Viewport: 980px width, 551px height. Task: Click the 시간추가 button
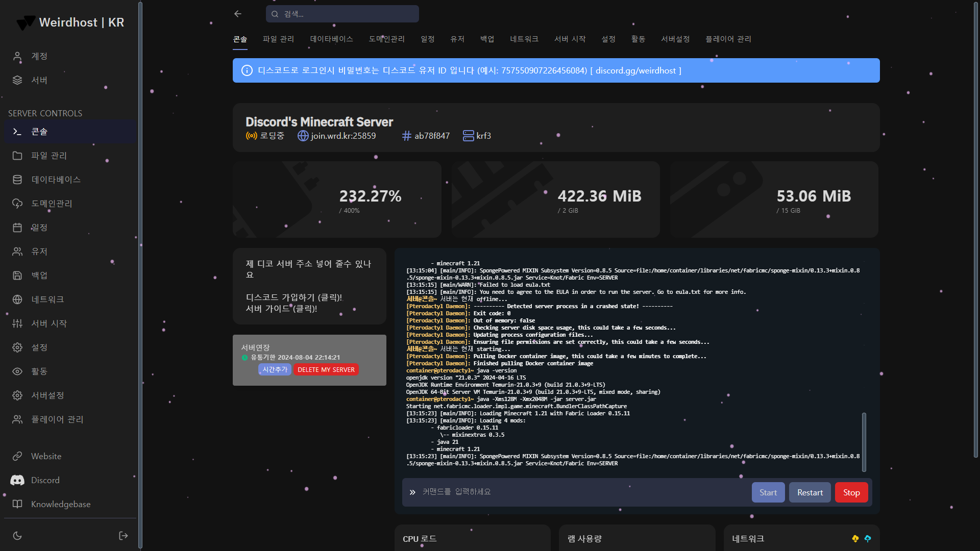point(275,369)
